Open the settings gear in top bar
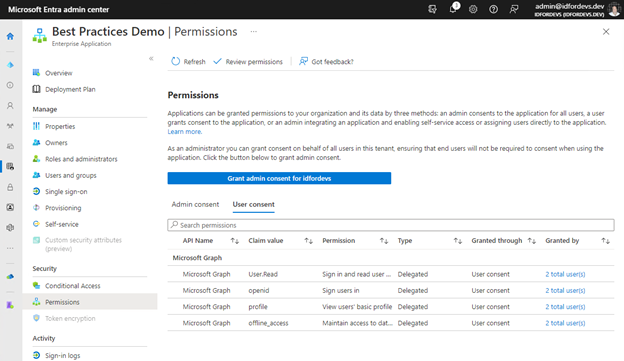Screen dimensions: 624x361 pos(473,9)
